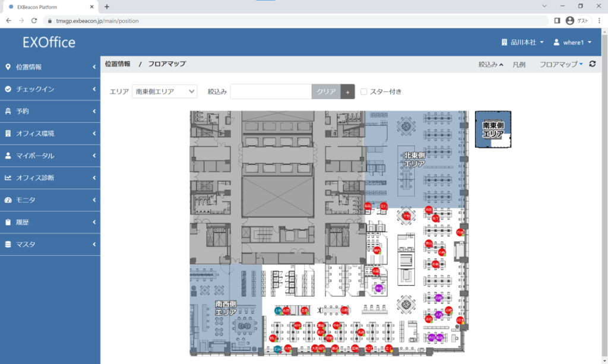Refresh the floor map with reload icon
This screenshot has height=364, width=608.
(592, 64)
